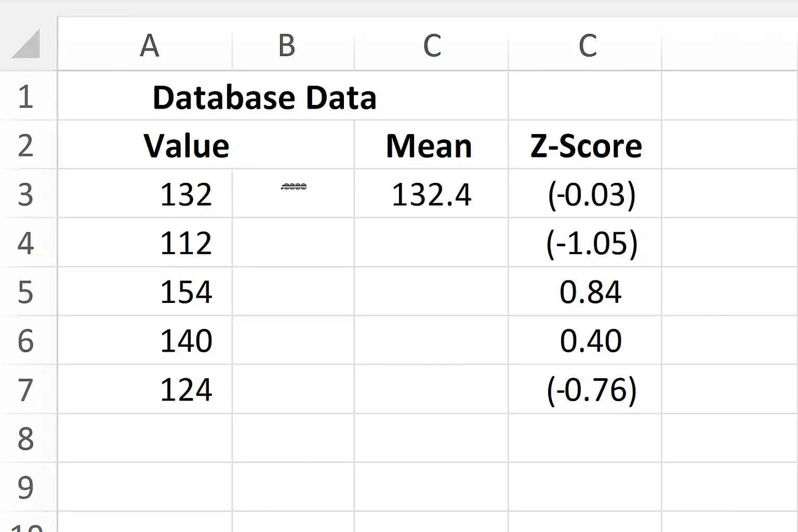Select the Z-Score header cell

coord(585,145)
